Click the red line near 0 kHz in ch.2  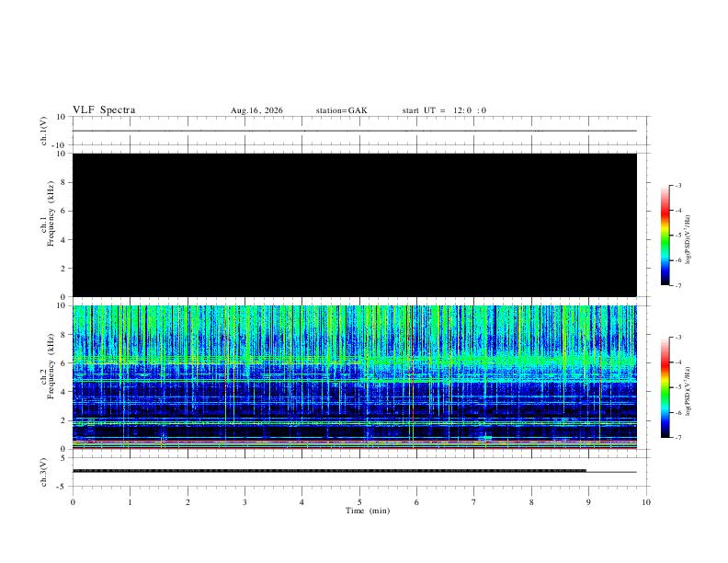(x=355, y=448)
